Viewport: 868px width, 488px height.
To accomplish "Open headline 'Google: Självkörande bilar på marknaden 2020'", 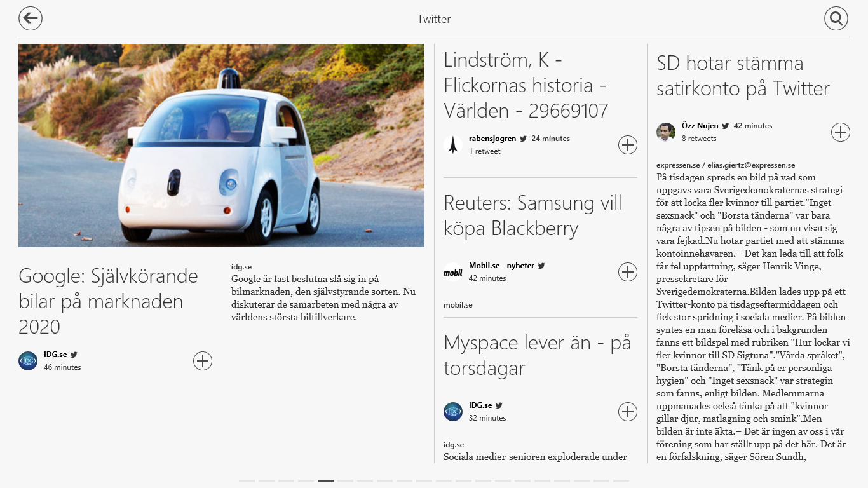I will [108, 301].
